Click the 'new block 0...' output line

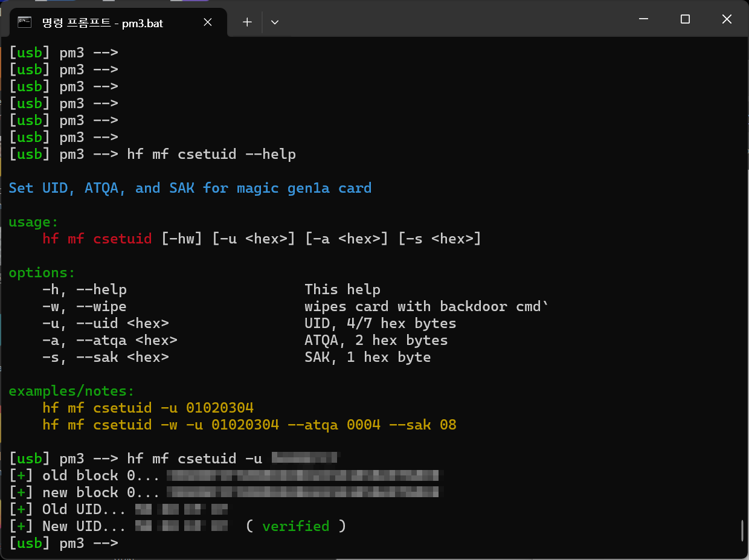point(227,492)
